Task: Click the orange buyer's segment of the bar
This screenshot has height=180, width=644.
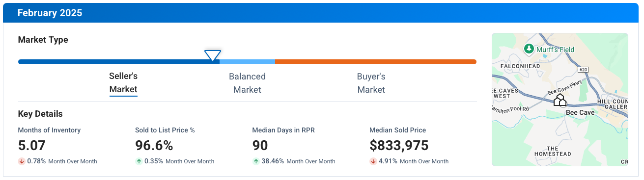Action: pyautogui.click(x=375, y=62)
